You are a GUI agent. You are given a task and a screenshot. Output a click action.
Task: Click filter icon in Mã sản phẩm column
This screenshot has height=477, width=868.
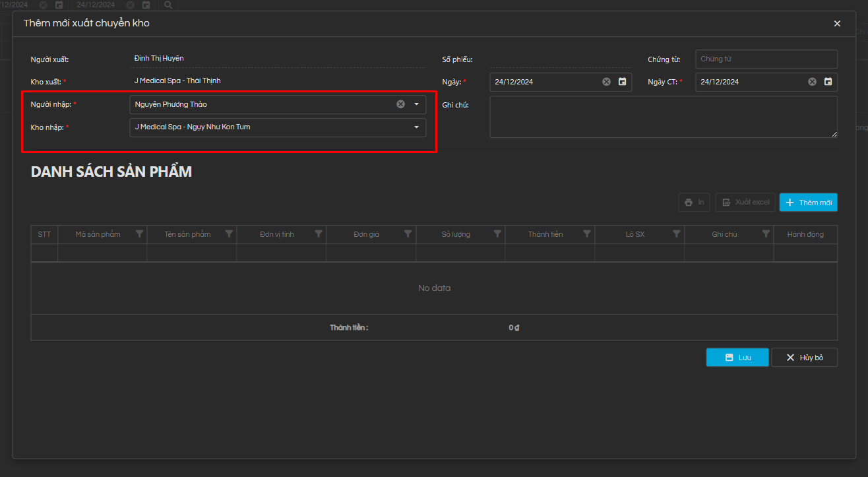pyautogui.click(x=139, y=234)
